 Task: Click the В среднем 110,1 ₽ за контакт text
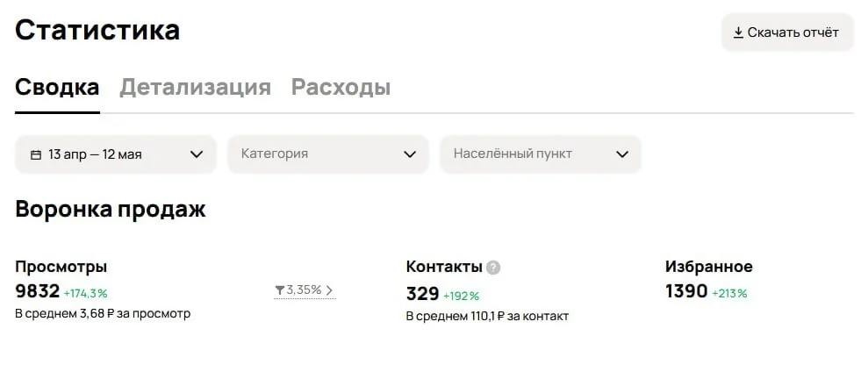pos(487,316)
